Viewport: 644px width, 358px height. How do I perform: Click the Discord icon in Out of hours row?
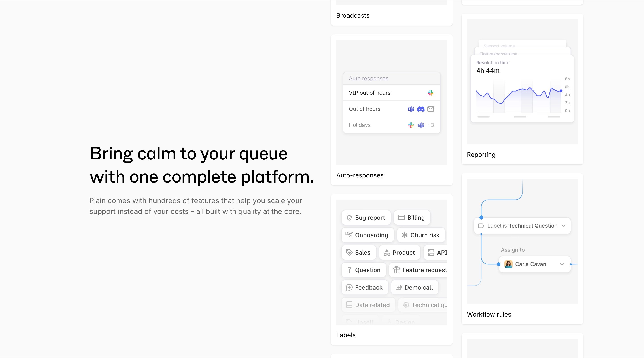(421, 109)
